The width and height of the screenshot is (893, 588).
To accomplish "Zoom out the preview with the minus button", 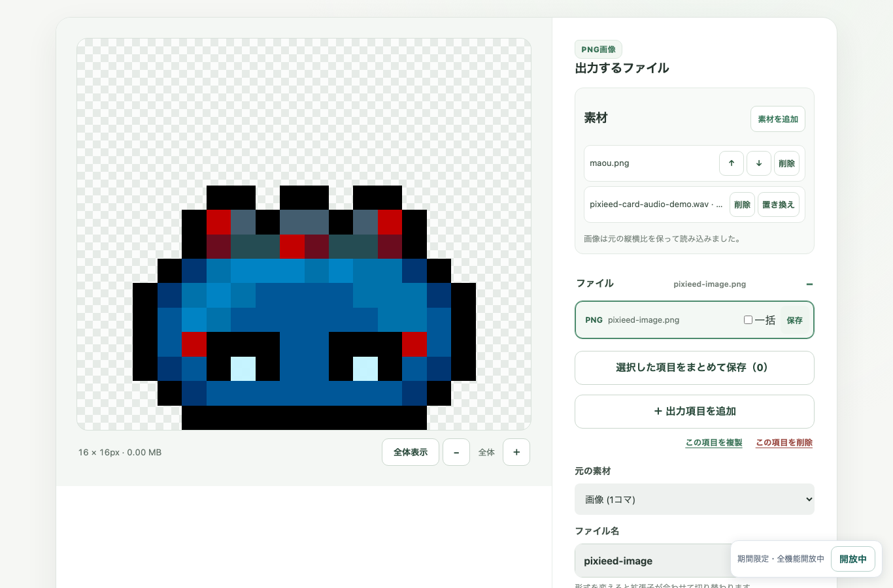I will (x=456, y=452).
